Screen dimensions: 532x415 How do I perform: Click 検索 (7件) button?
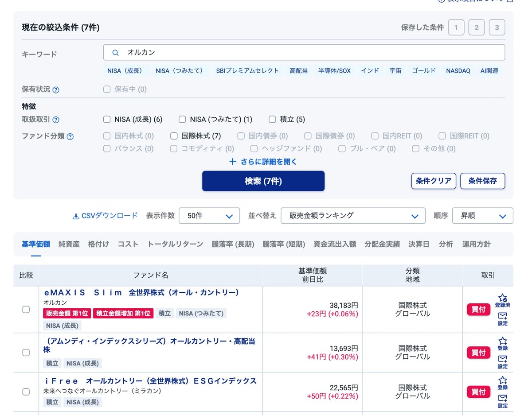[x=263, y=181]
